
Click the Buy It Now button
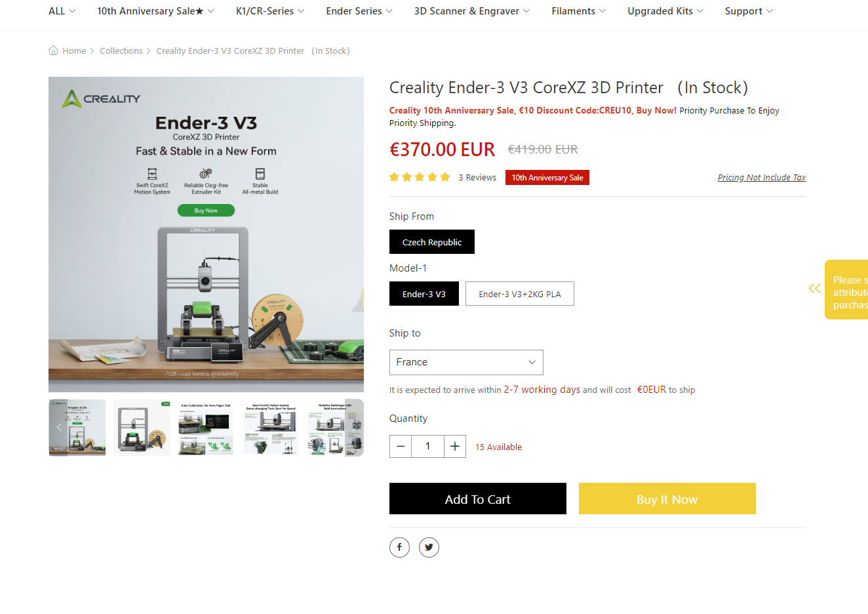coord(667,499)
